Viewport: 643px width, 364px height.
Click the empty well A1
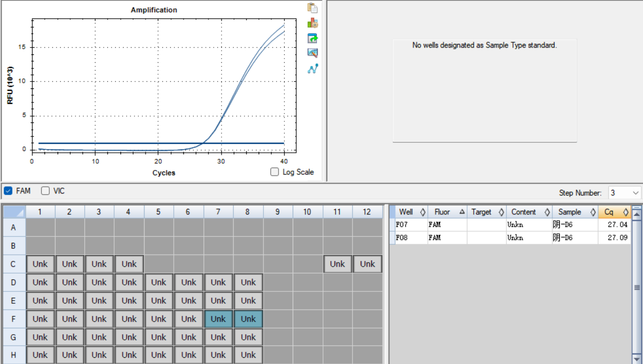click(40, 227)
